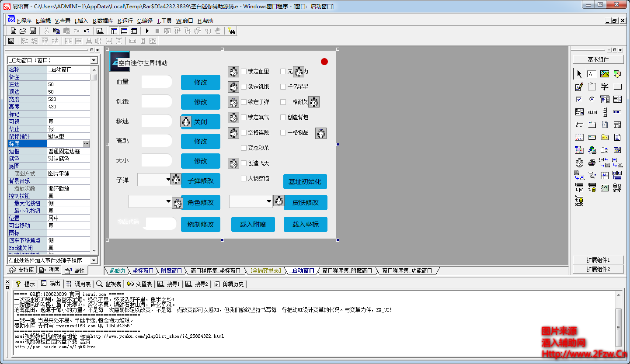This screenshot has width=630, height=364.
Task: Switch to the 窗口程序集_功能窗口 tab
Action: (x=407, y=270)
